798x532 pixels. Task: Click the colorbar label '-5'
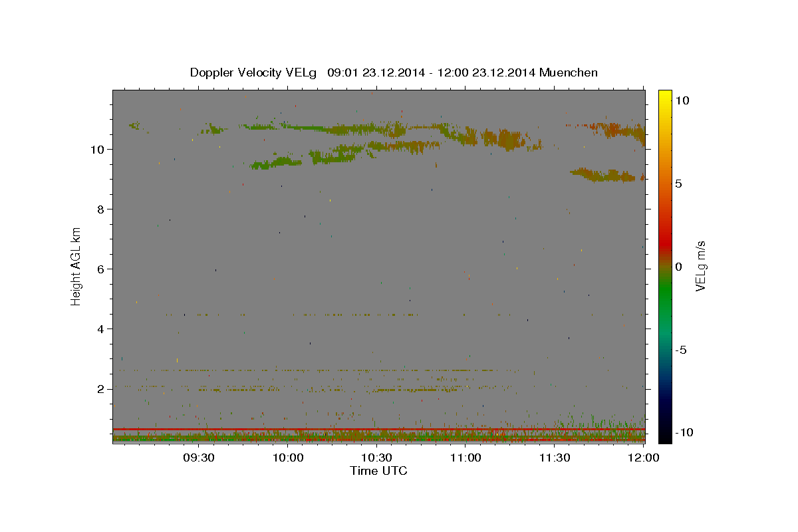point(680,350)
